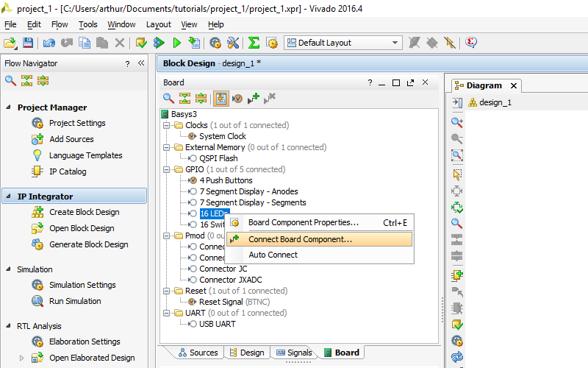The height and width of the screenshot is (368, 588).
Task: Open the Tools menu
Action: [88, 24]
